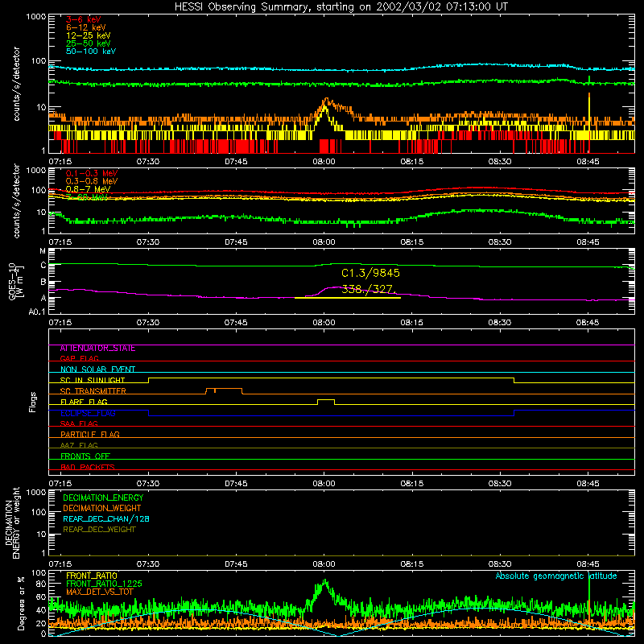Viewport: 644px width, 644px height.
Task: Click 'M' class tick on GOES axis
Action: pos(43,251)
